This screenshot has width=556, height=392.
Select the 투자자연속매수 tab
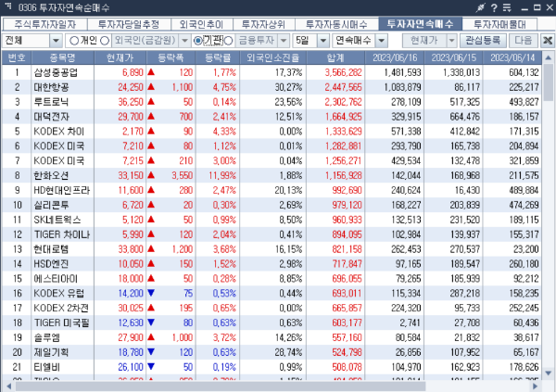point(420,24)
